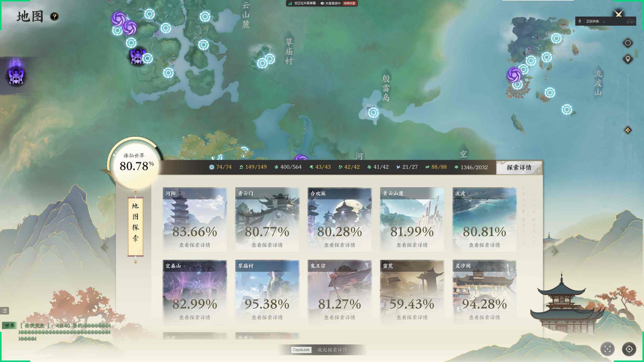Click the 您正在共享屏幕 status text

coord(305,3)
